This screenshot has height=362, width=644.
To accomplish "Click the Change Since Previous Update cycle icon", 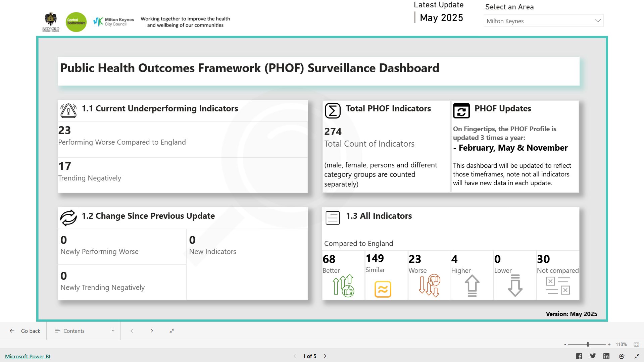I will 68,218.
